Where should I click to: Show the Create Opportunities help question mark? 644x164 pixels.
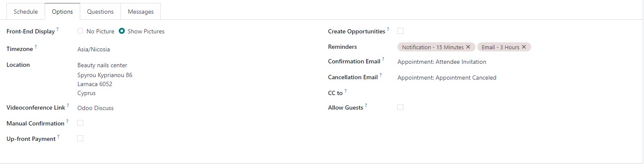[x=388, y=29]
